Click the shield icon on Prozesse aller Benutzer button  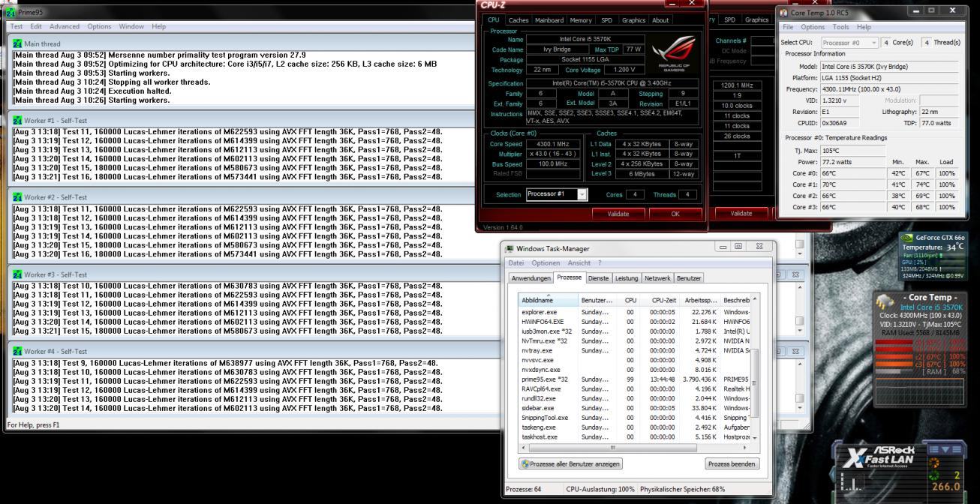point(527,463)
